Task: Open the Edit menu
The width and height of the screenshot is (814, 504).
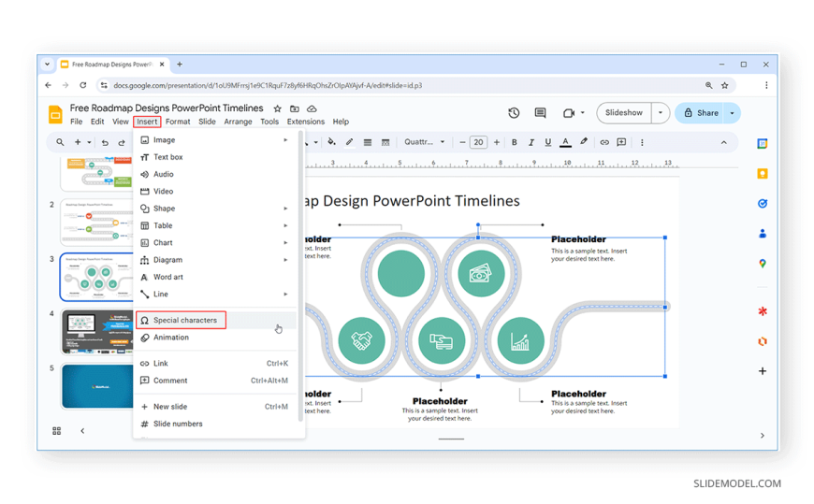Action: click(x=97, y=122)
